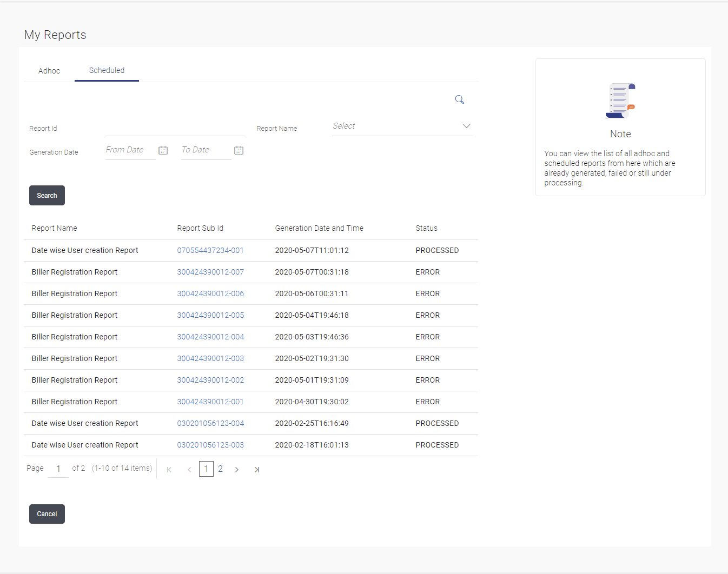Go to page 2 of results
This screenshot has height=574, width=728.
220,469
